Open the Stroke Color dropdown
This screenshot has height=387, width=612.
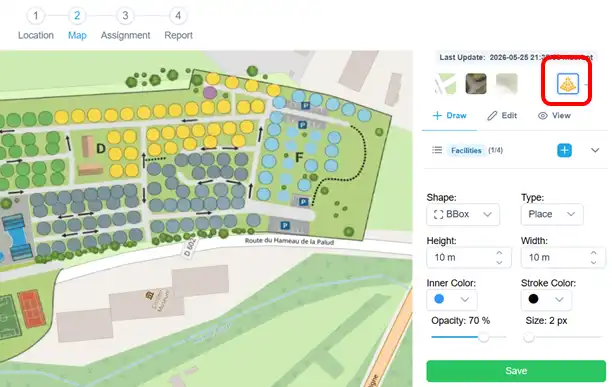tap(546, 300)
